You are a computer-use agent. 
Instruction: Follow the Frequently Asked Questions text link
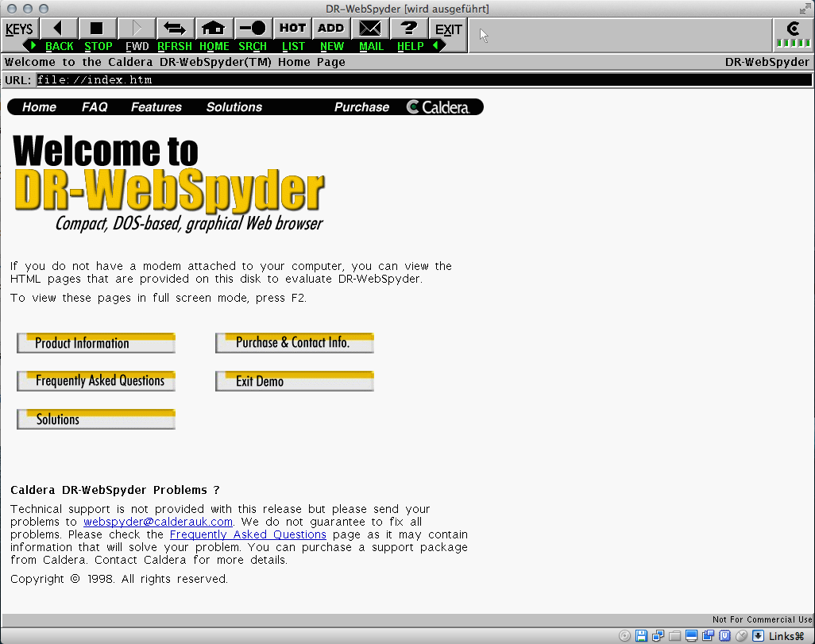248,534
